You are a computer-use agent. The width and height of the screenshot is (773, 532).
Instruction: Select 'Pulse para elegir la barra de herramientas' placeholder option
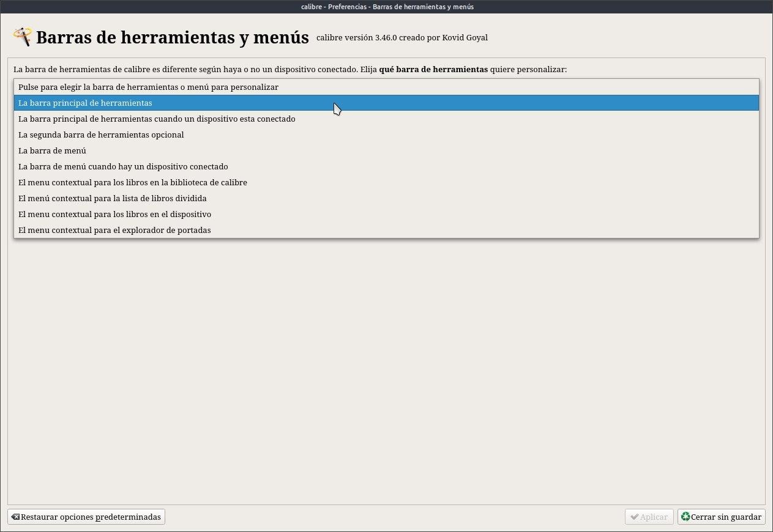pos(386,87)
